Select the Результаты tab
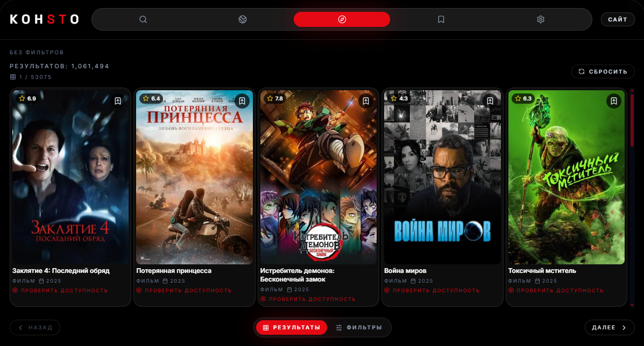Viewport: 644px width, 346px height. click(x=291, y=328)
